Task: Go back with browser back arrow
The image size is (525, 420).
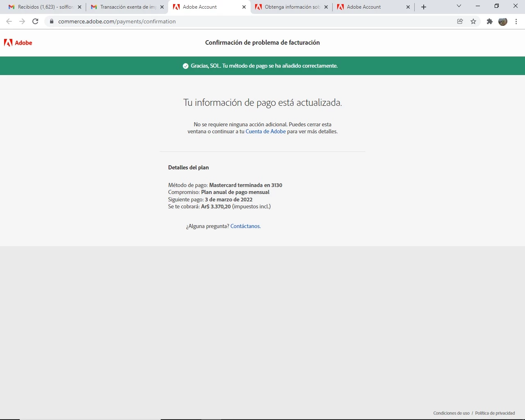Action: pyautogui.click(x=9, y=21)
